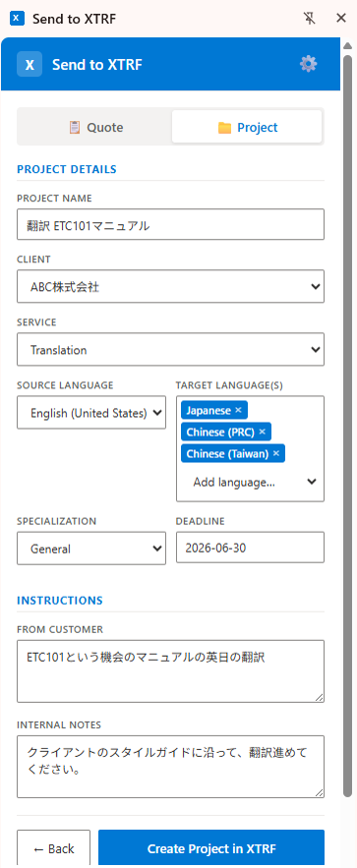357x868 pixels.
Task: Click the XTRF logo in the blue header
Action: 30,64
